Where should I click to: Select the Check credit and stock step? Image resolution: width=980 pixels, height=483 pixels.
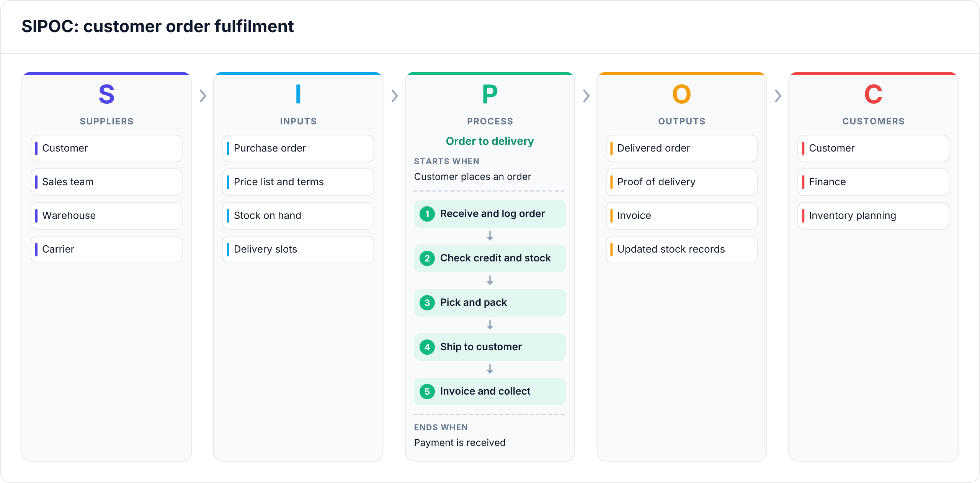tap(490, 258)
